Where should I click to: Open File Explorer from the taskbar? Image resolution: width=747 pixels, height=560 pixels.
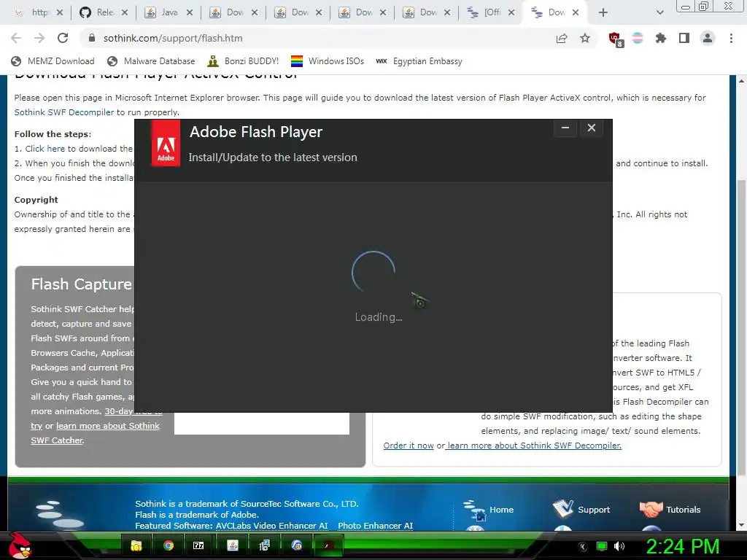[136, 545]
